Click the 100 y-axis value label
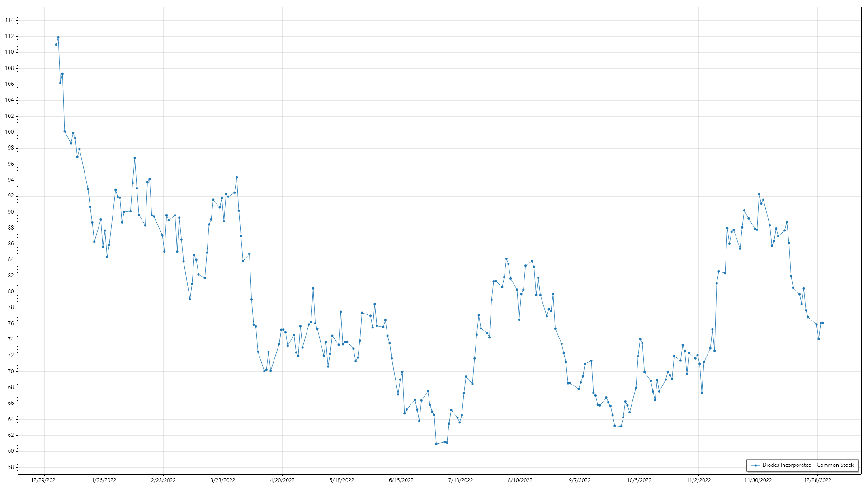 pyautogui.click(x=9, y=132)
